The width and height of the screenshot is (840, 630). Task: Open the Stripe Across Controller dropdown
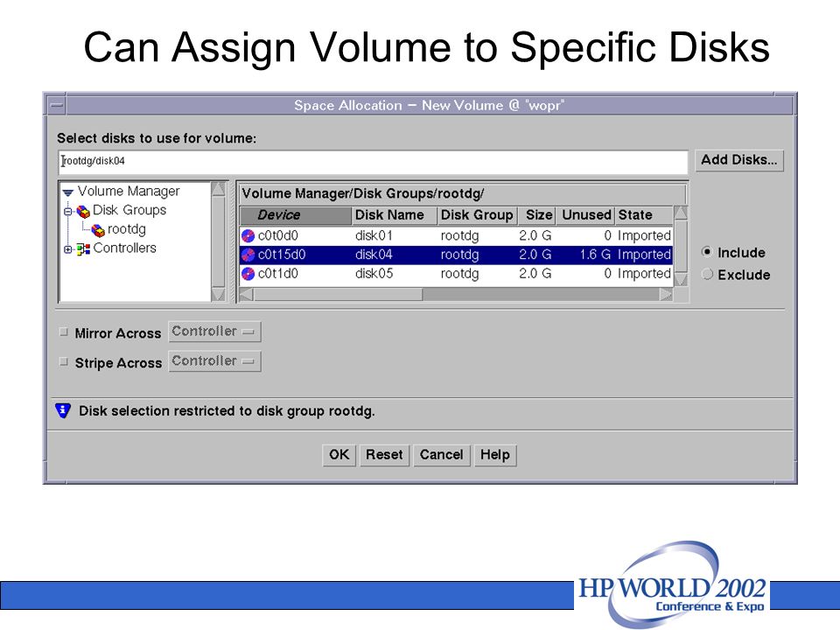tap(214, 361)
